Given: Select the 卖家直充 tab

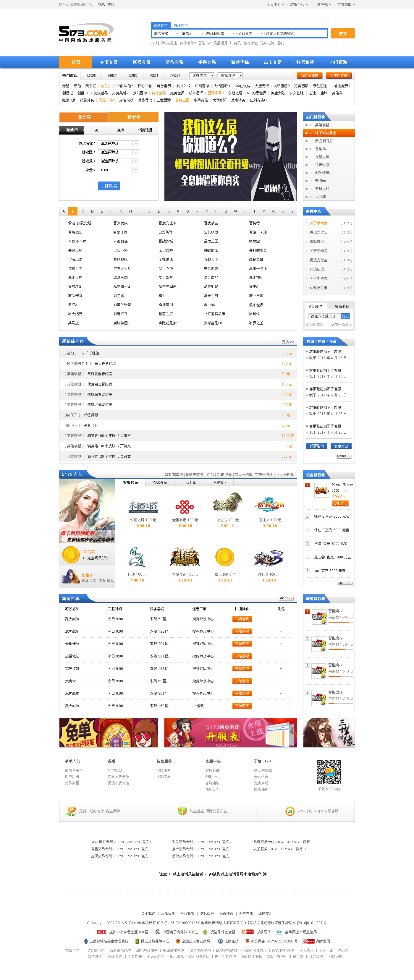Looking at the screenshot, I should [160, 482].
